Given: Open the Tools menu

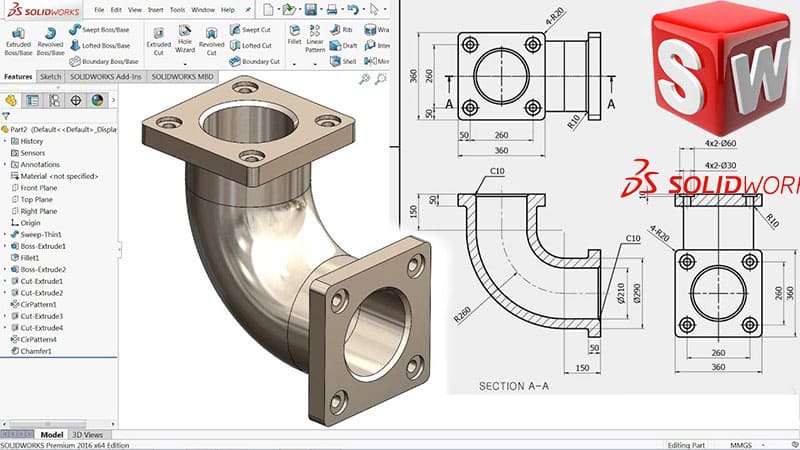Looking at the screenshot, I should click(x=178, y=10).
